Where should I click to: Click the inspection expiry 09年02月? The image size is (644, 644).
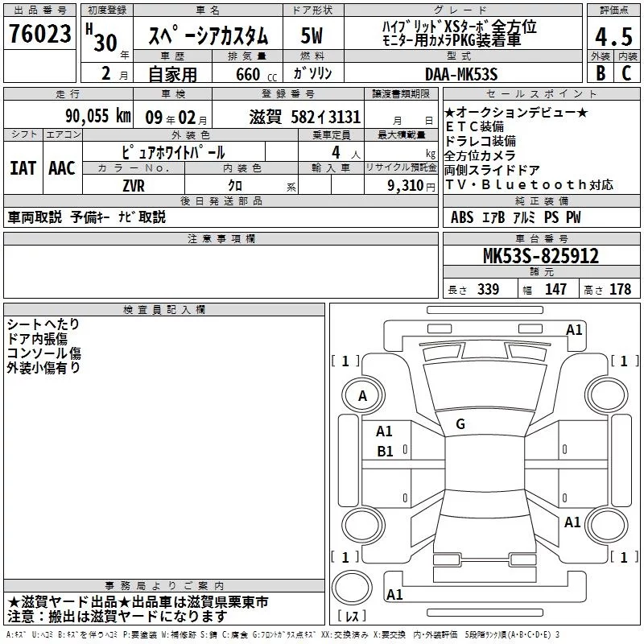click(176, 118)
